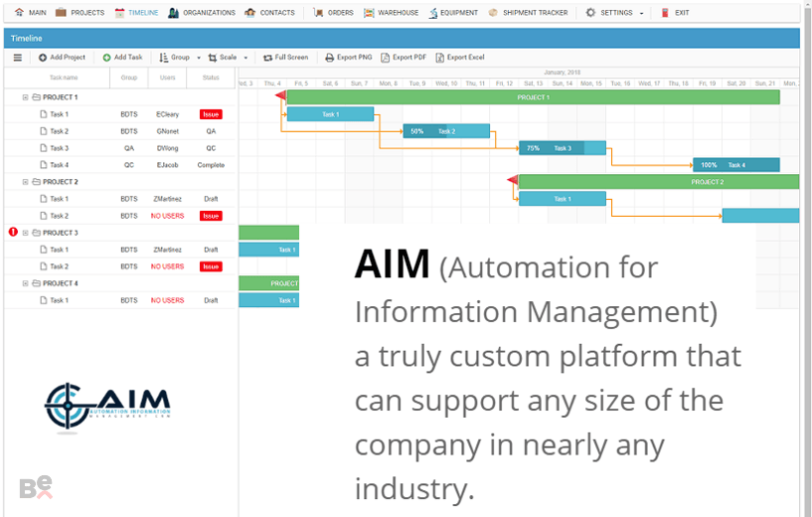This screenshot has width=812, height=517.
Task: Click the Projects briefcase icon
Action: (x=61, y=12)
